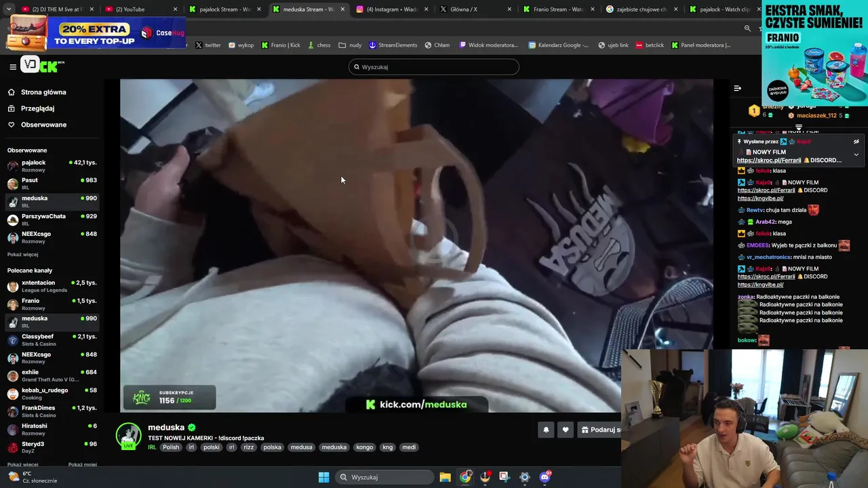The image size is (868, 488).
Task: Open xntentacion recommended channel
Action: click(x=52, y=285)
